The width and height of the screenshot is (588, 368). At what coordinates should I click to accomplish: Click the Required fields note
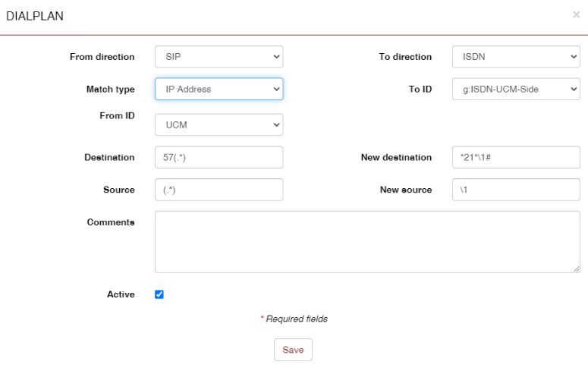tap(294, 319)
